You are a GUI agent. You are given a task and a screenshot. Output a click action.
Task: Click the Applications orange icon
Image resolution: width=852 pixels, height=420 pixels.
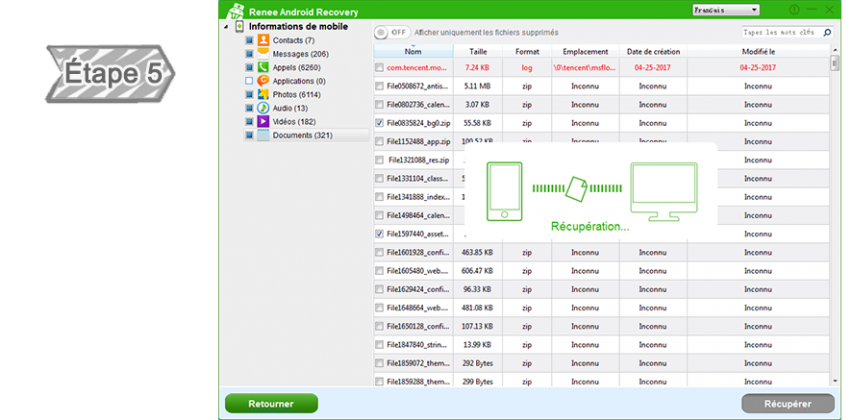pyautogui.click(x=263, y=81)
